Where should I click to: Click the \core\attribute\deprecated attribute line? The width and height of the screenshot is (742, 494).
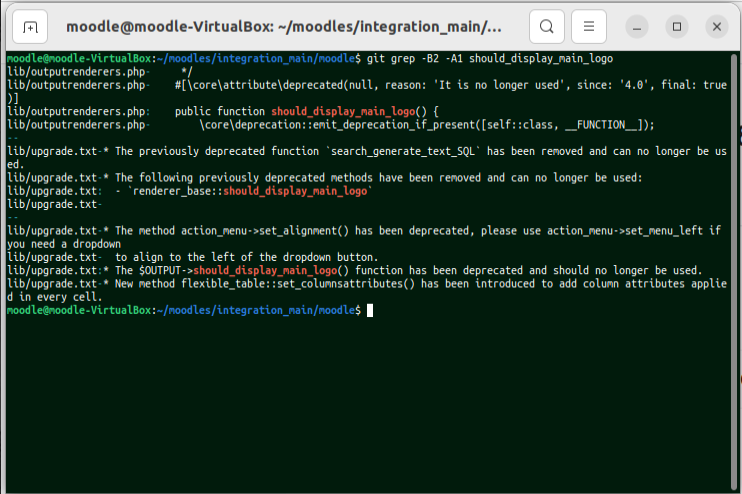(x=367, y=92)
